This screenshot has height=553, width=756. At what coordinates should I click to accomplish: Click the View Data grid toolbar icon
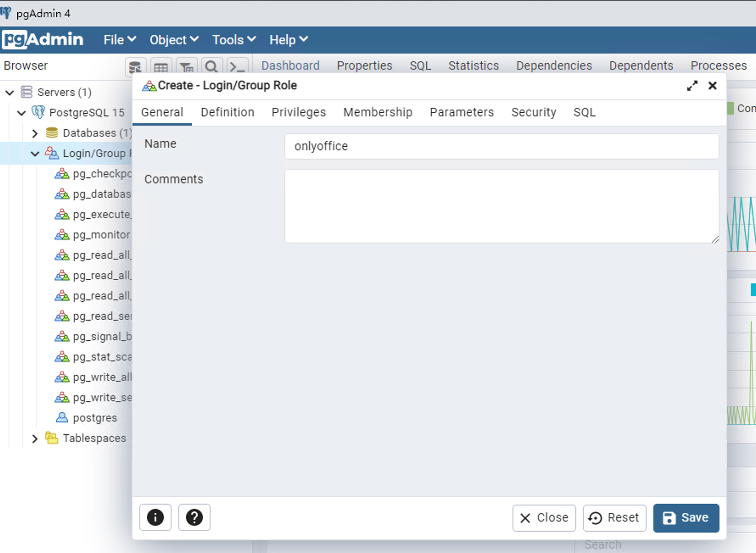click(161, 67)
